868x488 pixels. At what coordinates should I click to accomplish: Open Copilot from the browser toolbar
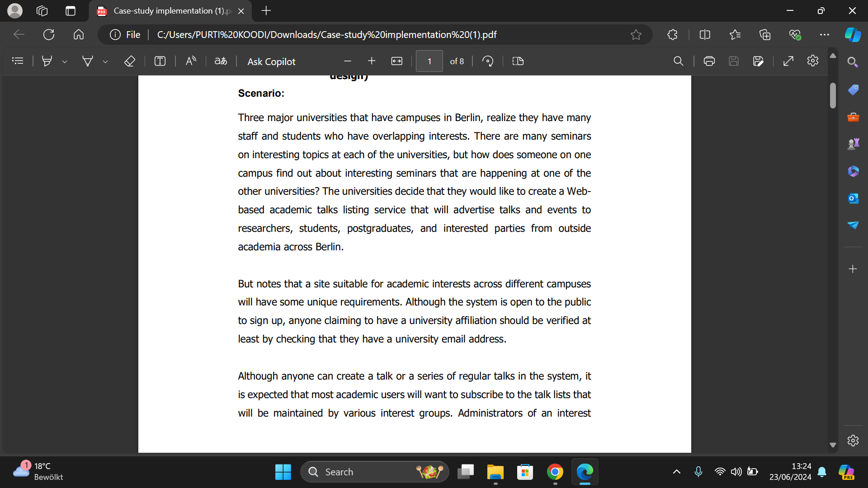coord(853,34)
